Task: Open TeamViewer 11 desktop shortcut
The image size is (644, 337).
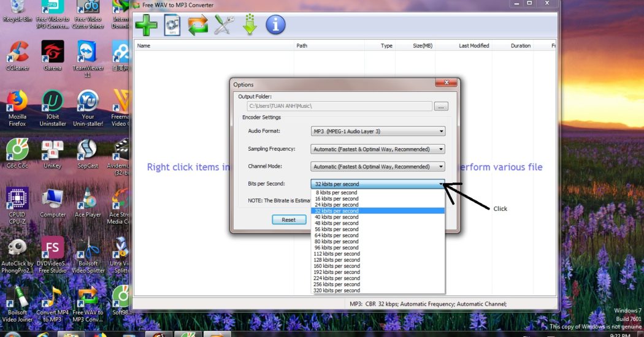Action: point(88,59)
